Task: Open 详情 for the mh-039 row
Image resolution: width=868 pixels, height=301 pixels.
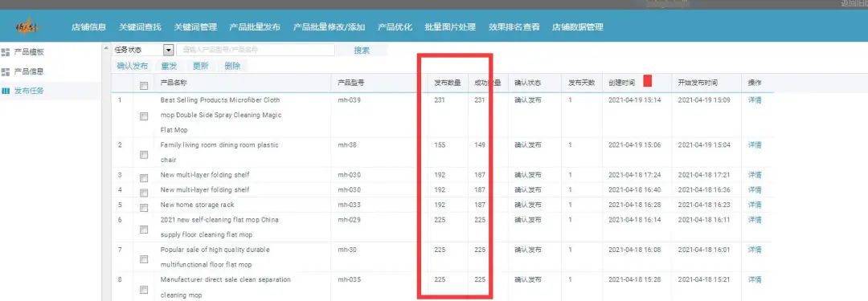Action: [755, 100]
